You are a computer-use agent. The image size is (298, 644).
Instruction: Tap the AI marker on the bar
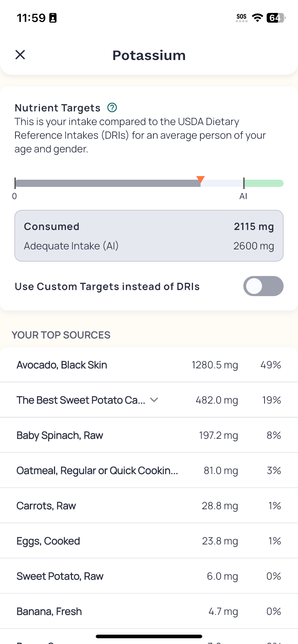point(244,183)
